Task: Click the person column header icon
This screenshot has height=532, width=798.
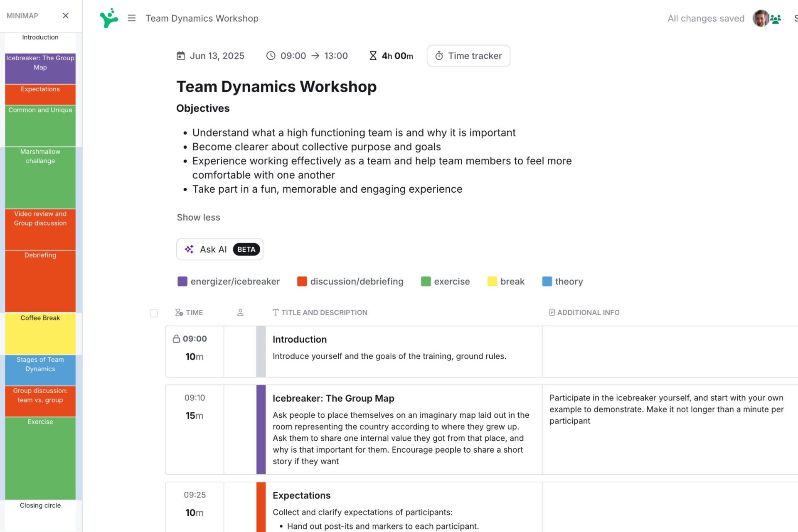Action: click(x=240, y=313)
